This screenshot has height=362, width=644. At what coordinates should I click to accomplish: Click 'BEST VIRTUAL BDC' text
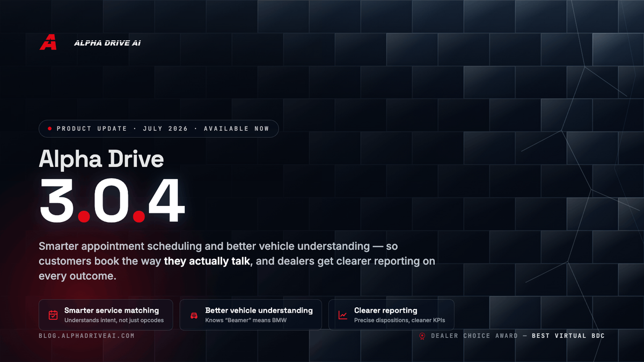pyautogui.click(x=568, y=336)
